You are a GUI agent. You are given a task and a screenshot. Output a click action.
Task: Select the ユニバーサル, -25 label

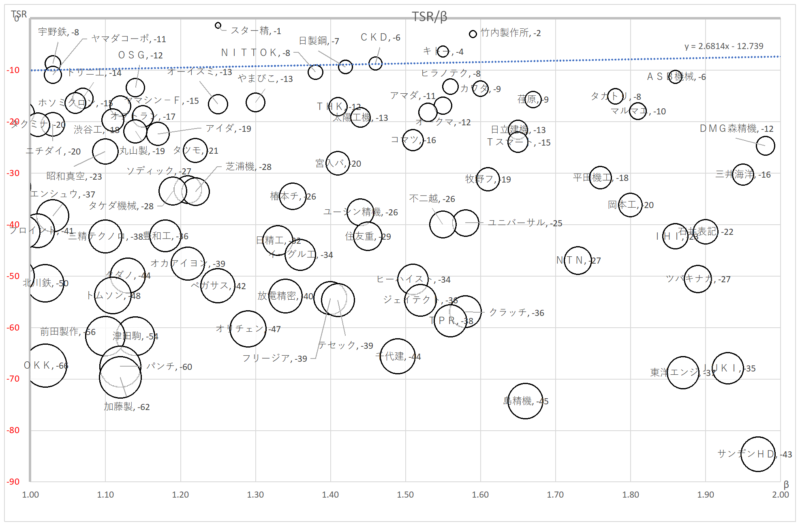(x=525, y=223)
